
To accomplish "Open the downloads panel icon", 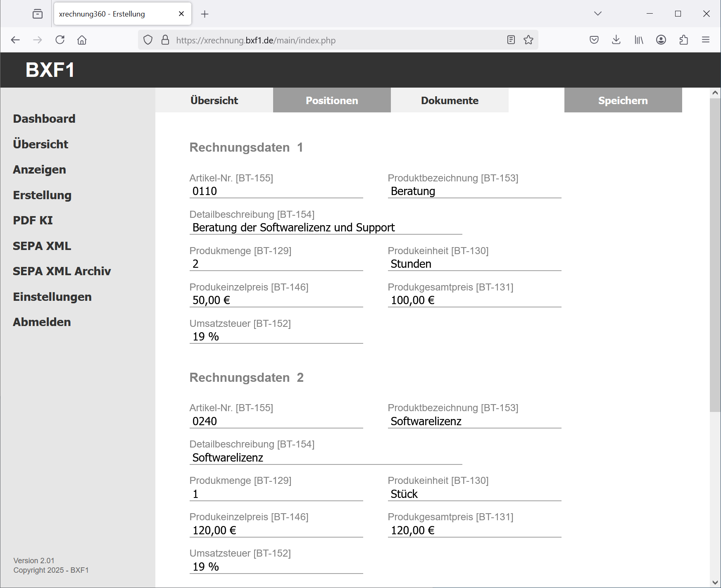I will [616, 40].
